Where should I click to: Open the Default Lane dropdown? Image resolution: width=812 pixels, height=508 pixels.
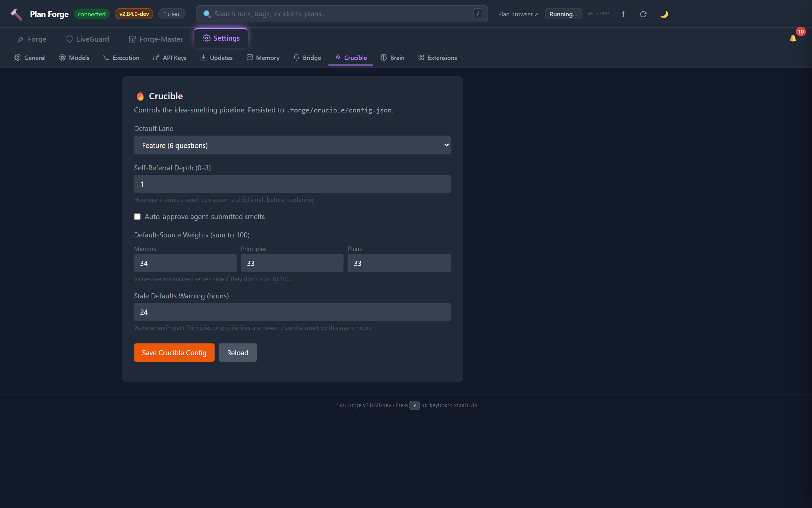coord(292,145)
